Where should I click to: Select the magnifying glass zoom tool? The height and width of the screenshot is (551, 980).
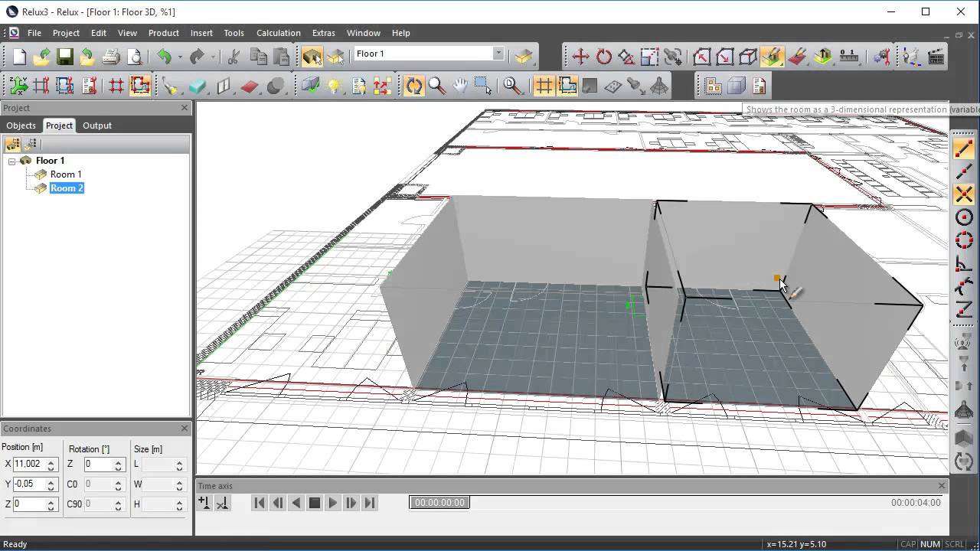pyautogui.click(x=437, y=86)
